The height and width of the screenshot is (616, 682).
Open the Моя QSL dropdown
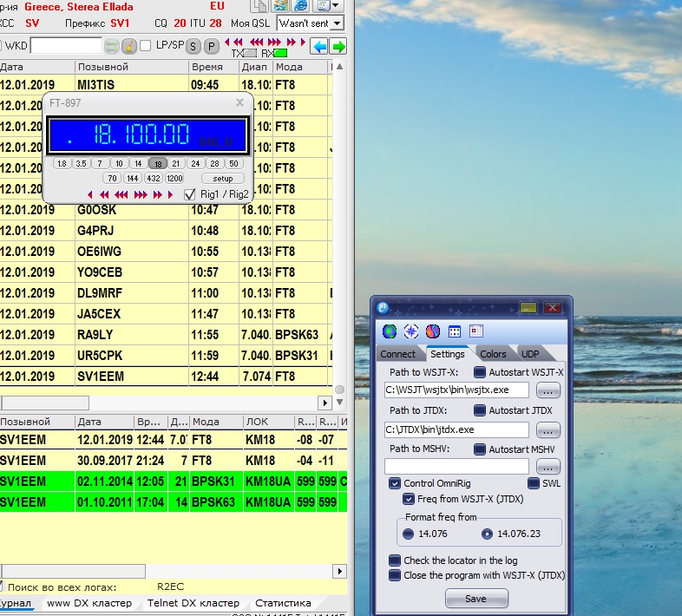point(337,23)
